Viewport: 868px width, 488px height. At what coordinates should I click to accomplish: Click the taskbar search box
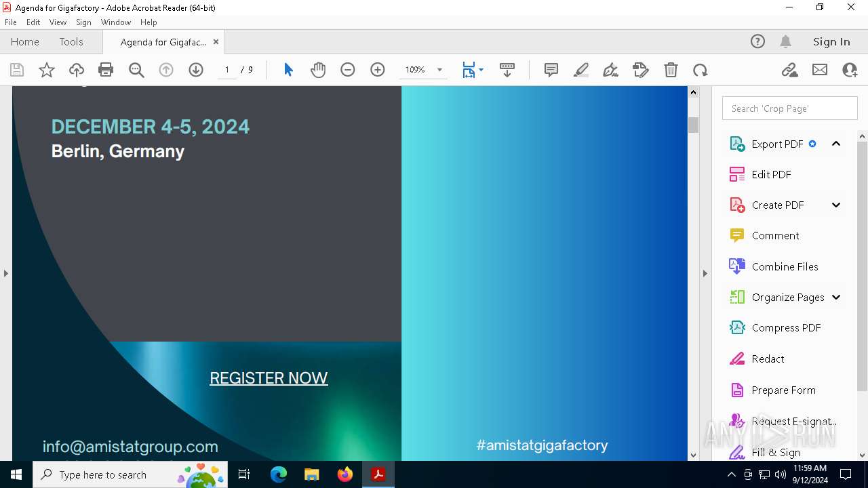tap(130, 474)
